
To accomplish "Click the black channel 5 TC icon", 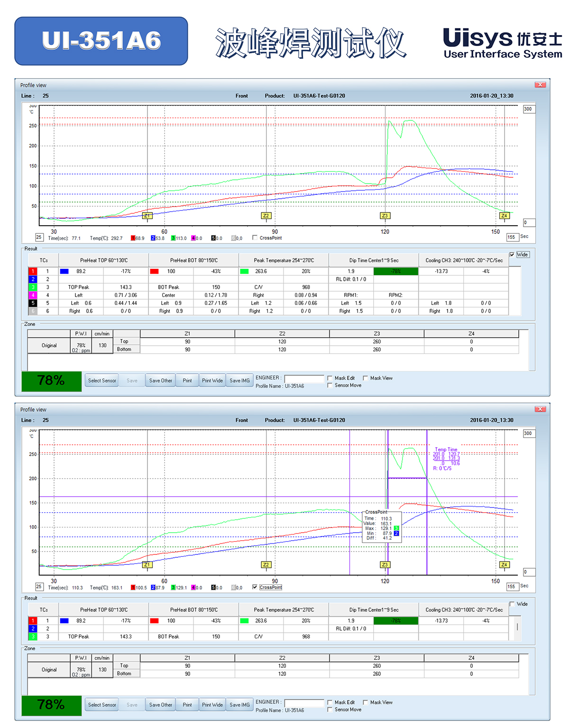I will 33,303.
